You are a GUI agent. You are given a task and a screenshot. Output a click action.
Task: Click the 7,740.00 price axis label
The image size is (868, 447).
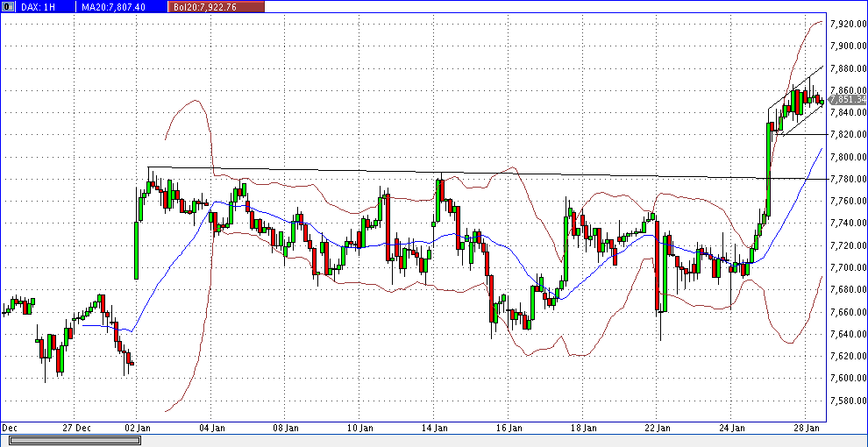(848, 223)
